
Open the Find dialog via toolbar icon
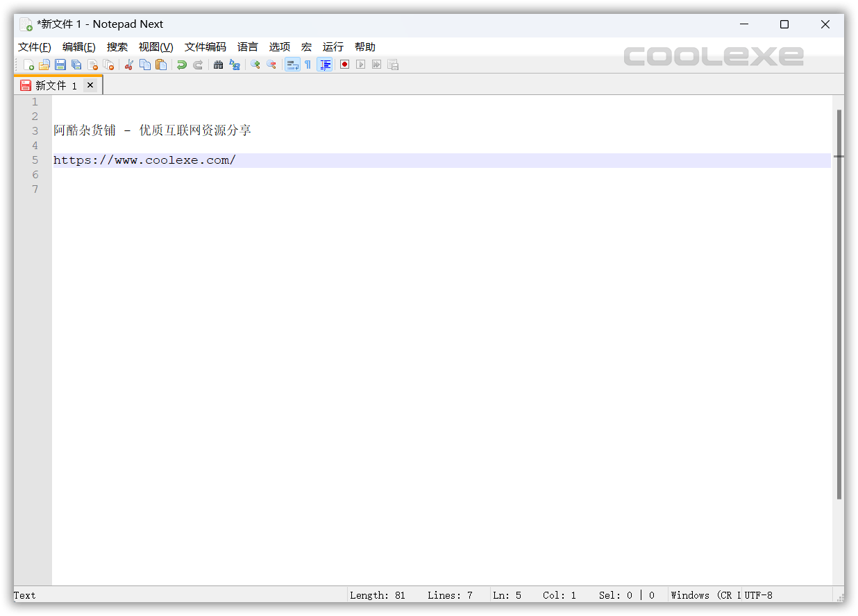(x=218, y=65)
